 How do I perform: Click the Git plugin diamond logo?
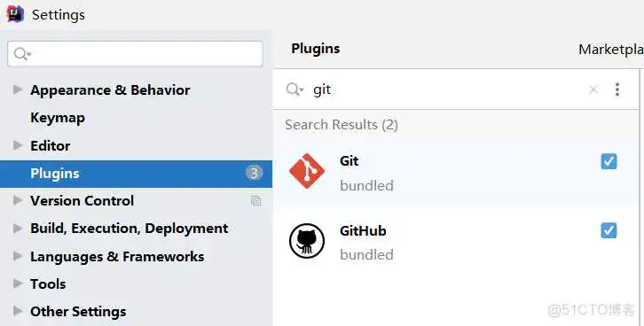(307, 171)
